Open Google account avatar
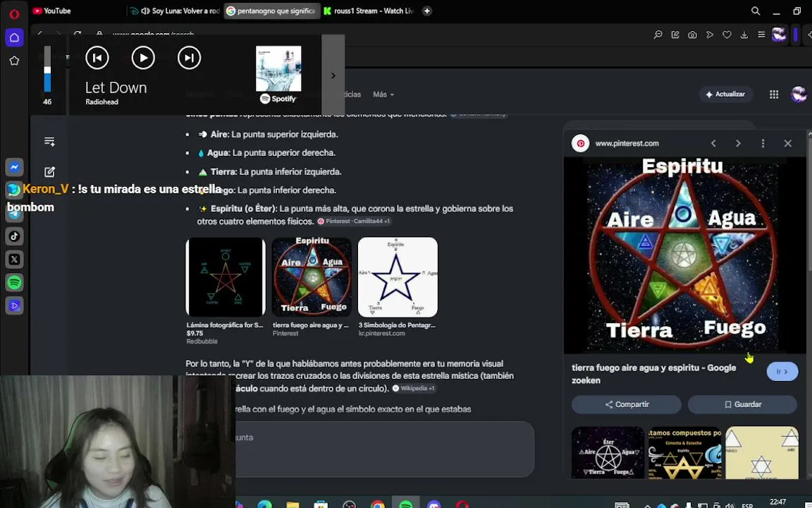 [x=799, y=95]
